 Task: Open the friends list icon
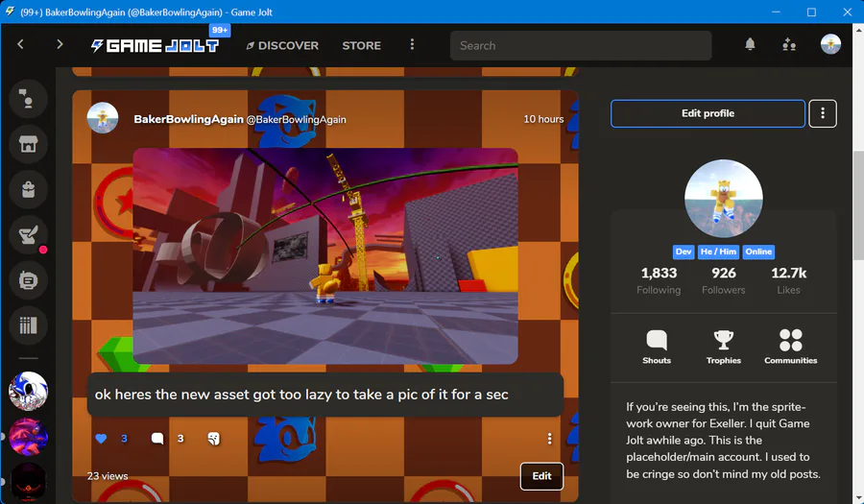pos(789,44)
